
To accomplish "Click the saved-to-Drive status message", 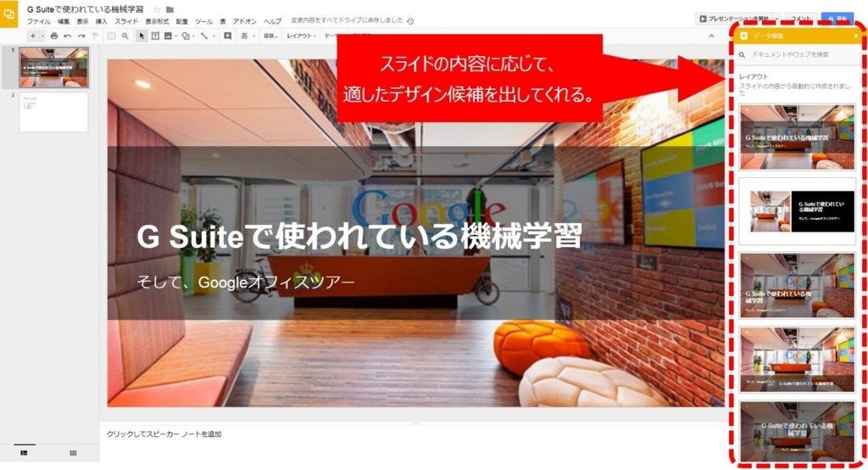I will pyautogui.click(x=347, y=20).
